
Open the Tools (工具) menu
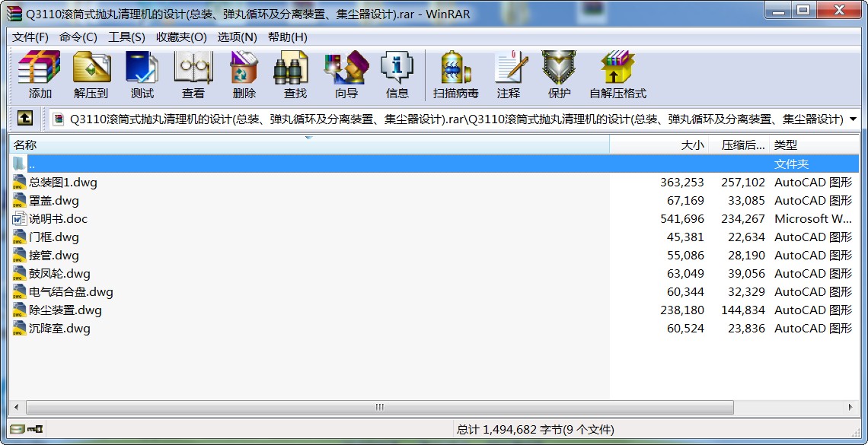pyautogui.click(x=126, y=37)
